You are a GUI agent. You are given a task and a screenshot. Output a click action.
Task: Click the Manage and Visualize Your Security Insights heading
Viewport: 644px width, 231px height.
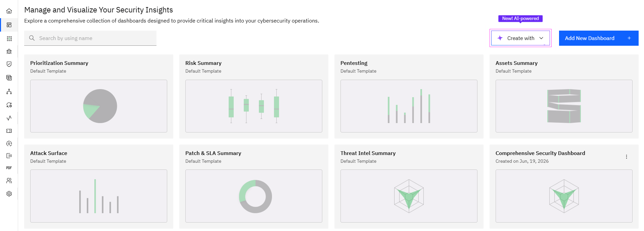(98, 10)
